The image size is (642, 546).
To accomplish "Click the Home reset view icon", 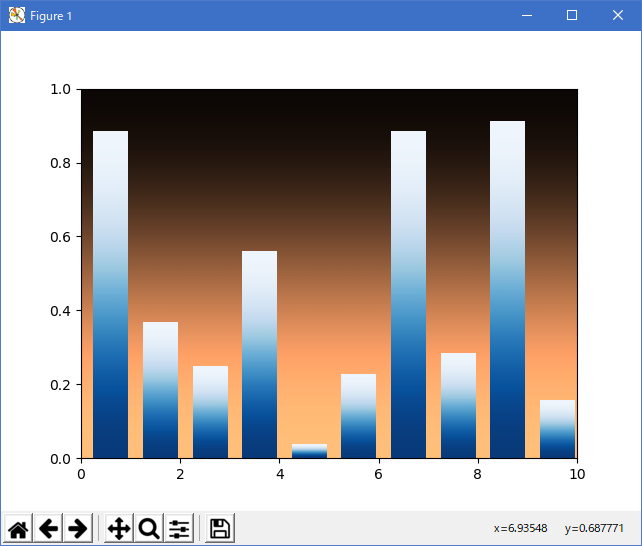I will click(18, 528).
